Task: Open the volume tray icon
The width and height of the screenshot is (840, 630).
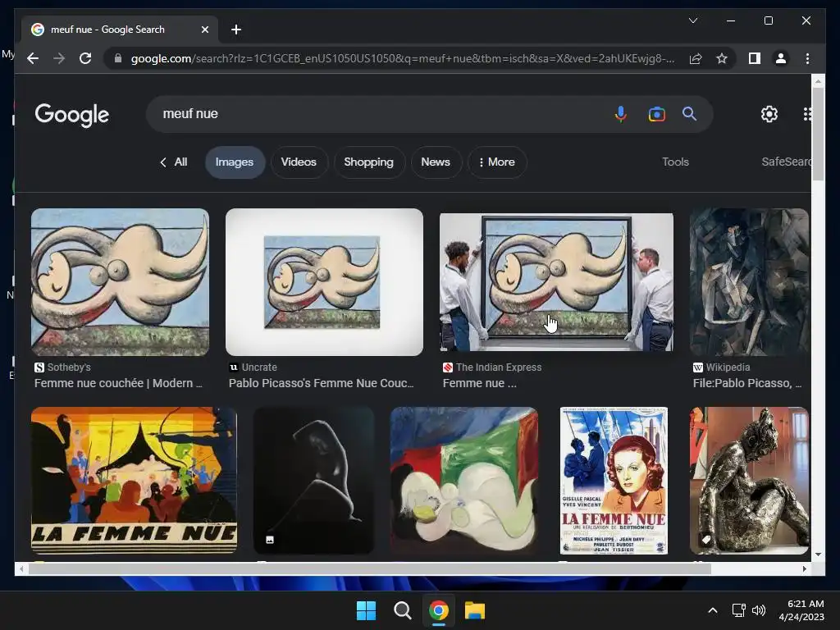Action: (759, 610)
